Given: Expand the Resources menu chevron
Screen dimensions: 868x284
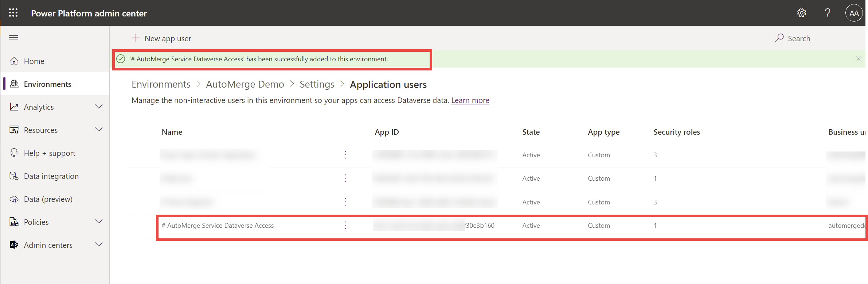Looking at the screenshot, I should pyautogui.click(x=98, y=130).
